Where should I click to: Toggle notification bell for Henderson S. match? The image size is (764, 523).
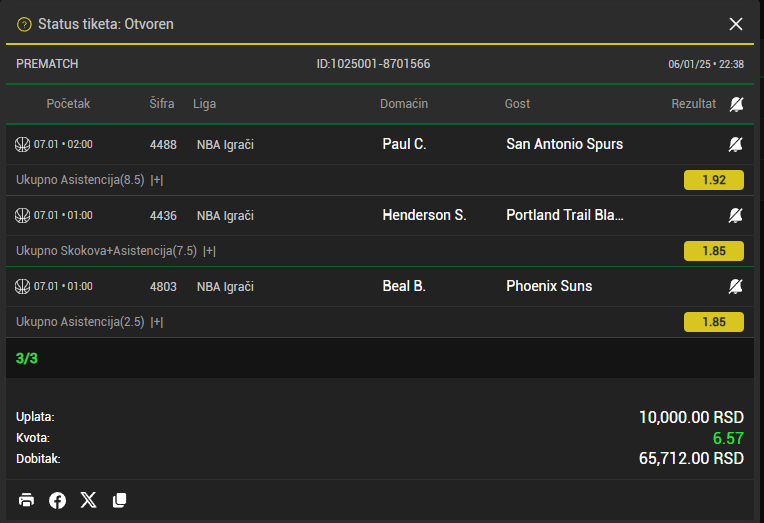pyautogui.click(x=736, y=215)
